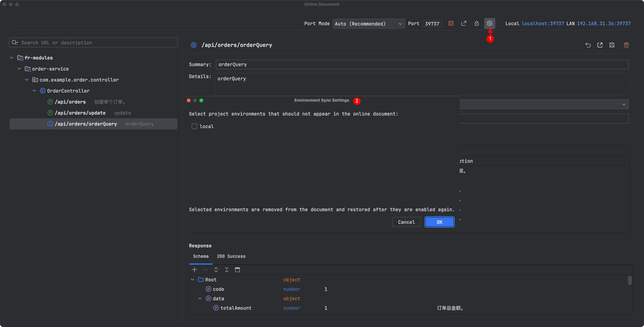Click the Search URL or description field
644x327 pixels.
pos(93,42)
